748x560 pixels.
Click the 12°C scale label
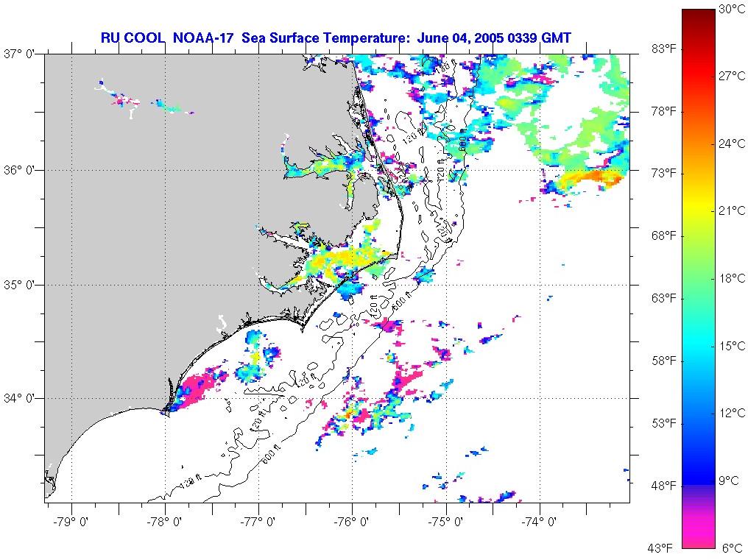point(732,413)
